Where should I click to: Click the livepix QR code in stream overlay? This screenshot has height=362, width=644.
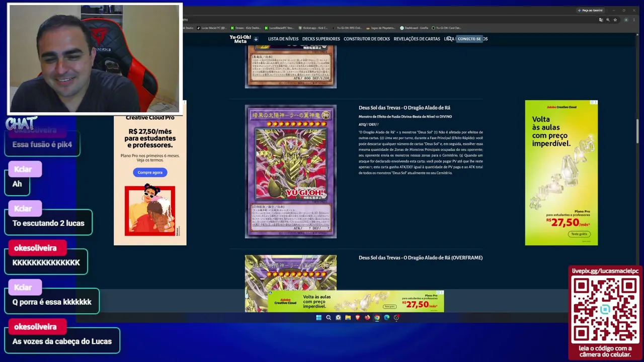tap(605, 310)
